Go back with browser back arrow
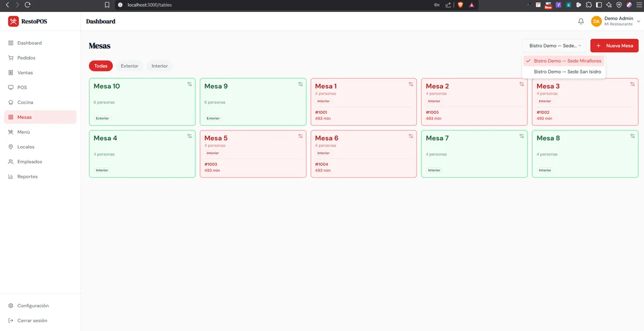644x331 pixels. [7, 4]
